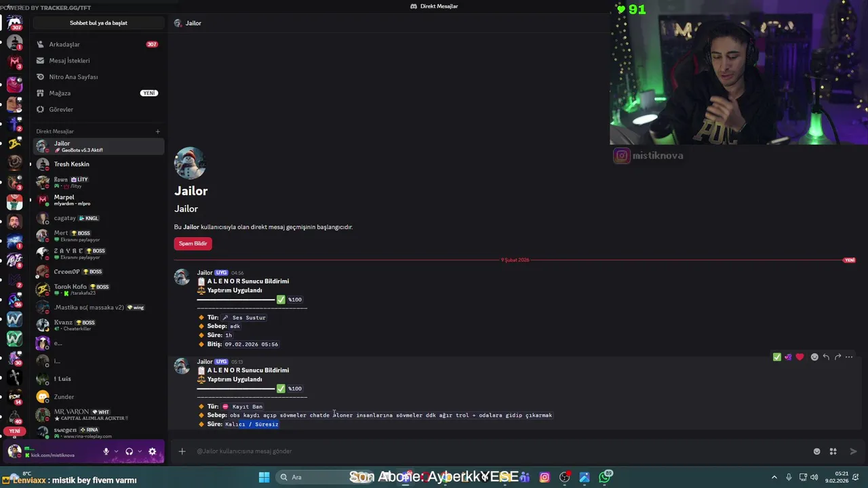Mute microphone in the user panel
Viewport: 868px width, 488px height.
coord(106,451)
